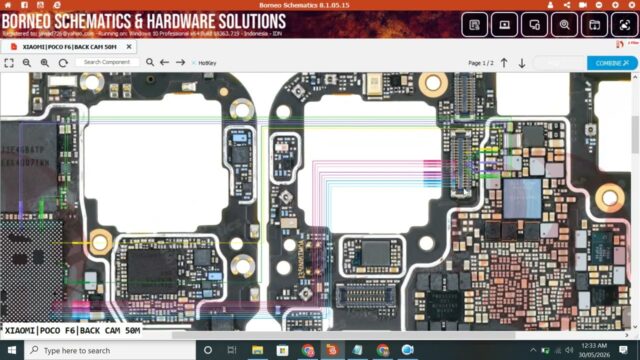Click the fourth title bar icon
The width and height of the screenshot is (640, 360).
tap(57, 5)
